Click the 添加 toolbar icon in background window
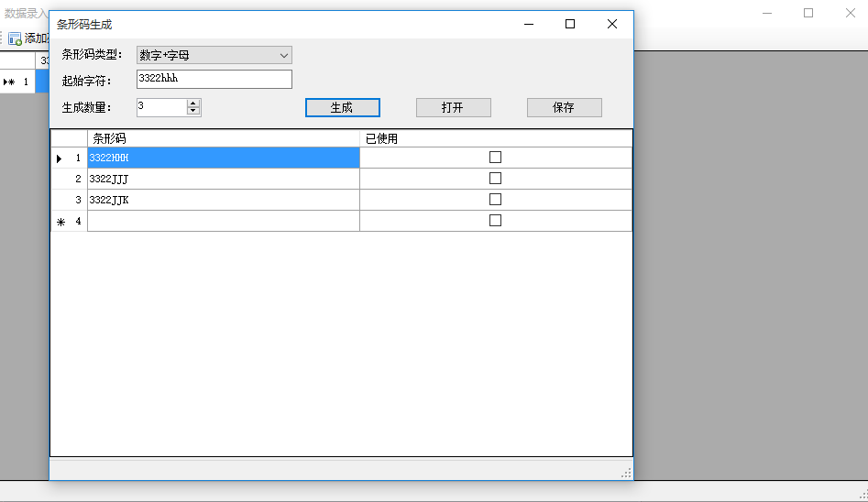This screenshot has height=502, width=868. click(15, 38)
